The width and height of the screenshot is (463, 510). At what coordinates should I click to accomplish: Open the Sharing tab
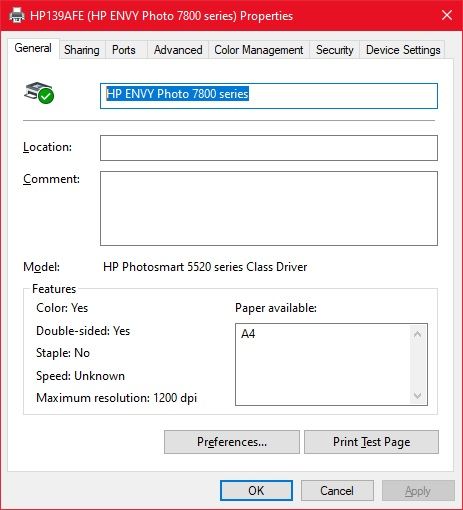point(82,50)
